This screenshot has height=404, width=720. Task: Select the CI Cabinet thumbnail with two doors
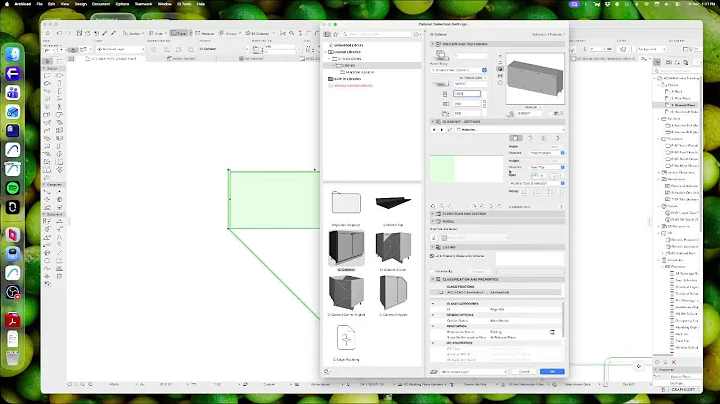coord(346,250)
